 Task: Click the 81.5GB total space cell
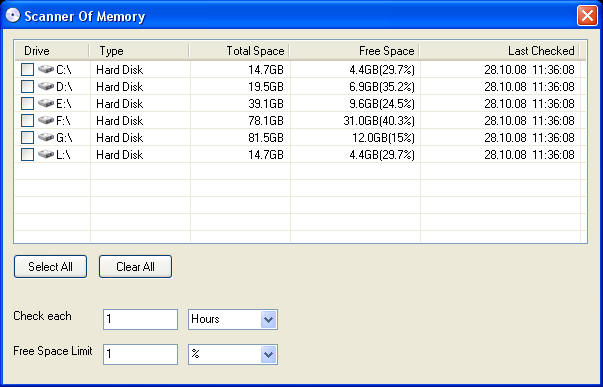tap(266, 138)
